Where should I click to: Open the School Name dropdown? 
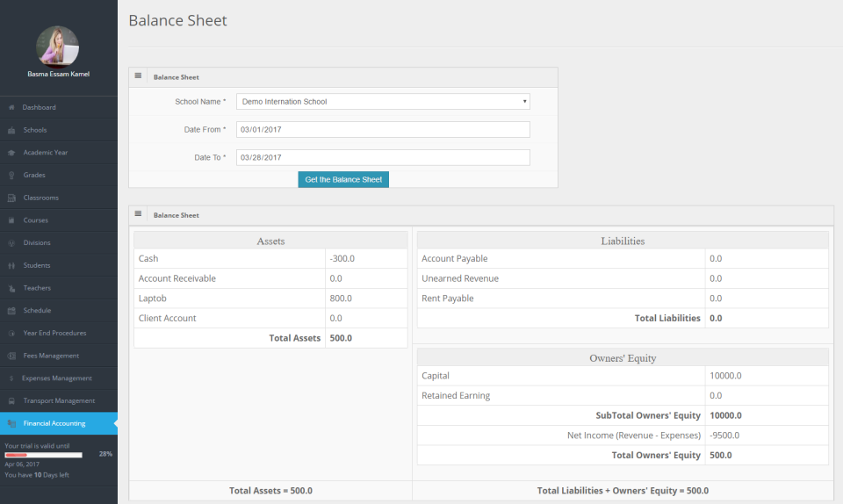pos(383,102)
